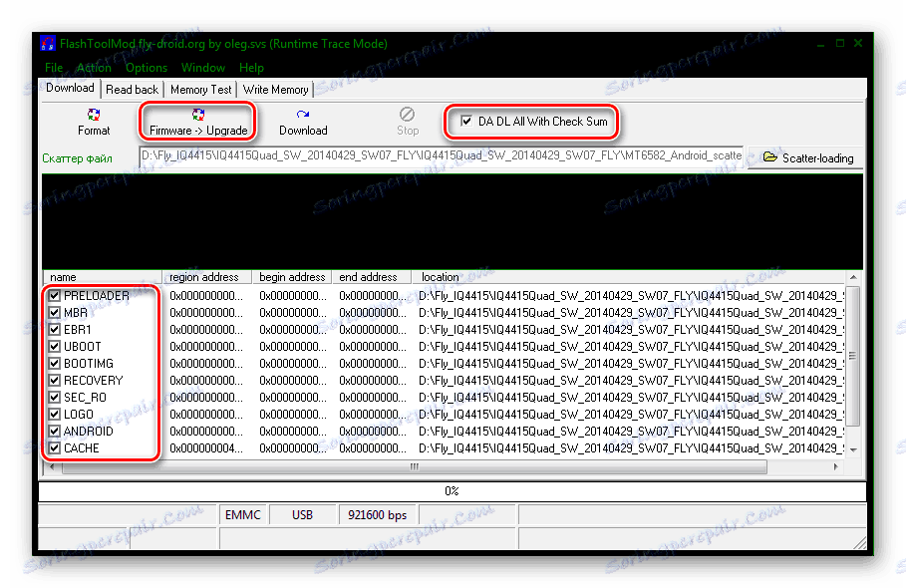Click the location path in ANDROID row
This screenshot has height=588, width=906.
(x=631, y=432)
